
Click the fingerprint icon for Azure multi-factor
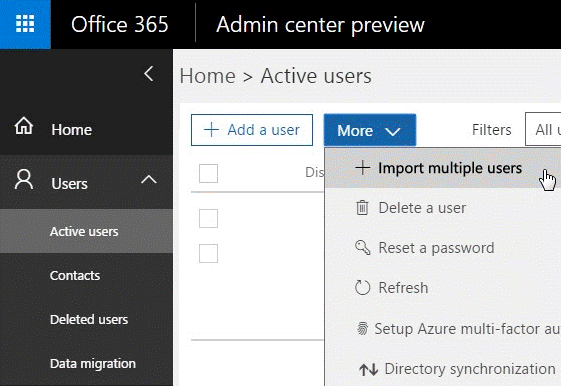tap(362, 328)
